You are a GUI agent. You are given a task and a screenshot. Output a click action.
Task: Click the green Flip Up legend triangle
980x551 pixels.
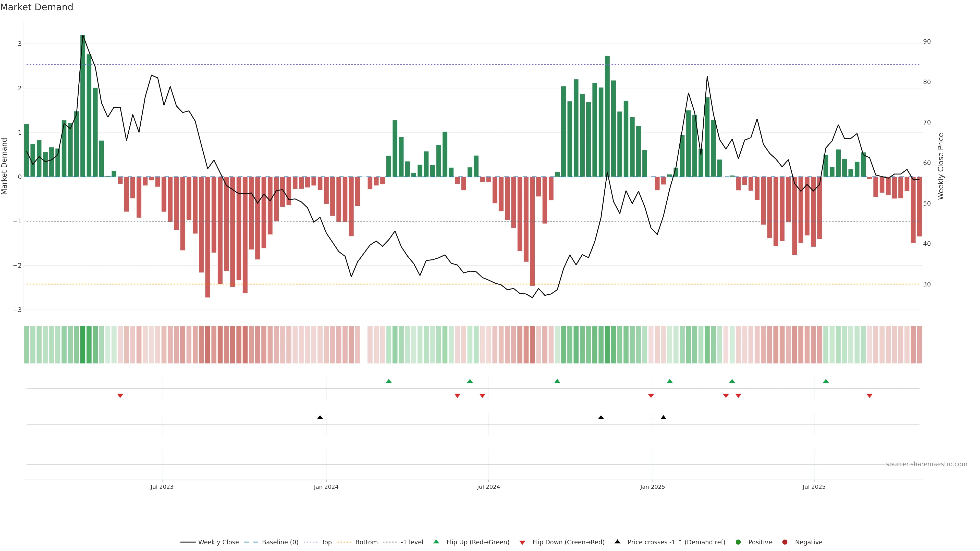[436, 542]
